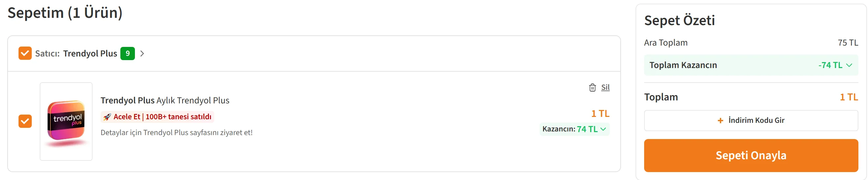The height and width of the screenshot is (180, 868).
Task: Click the Sil link to remove item
Action: (x=605, y=88)
